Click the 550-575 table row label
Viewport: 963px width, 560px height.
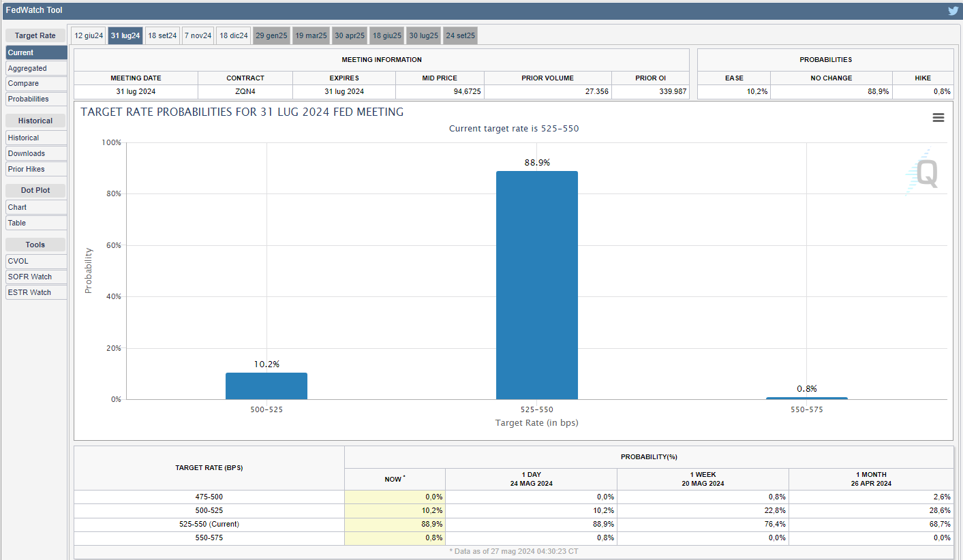(209, 538)
